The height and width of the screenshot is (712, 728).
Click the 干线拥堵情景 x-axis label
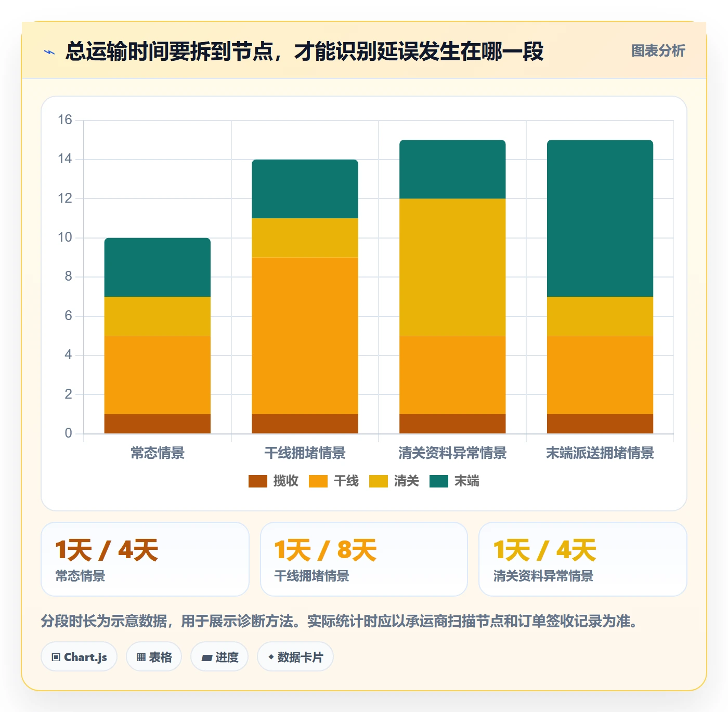[305, 453]
